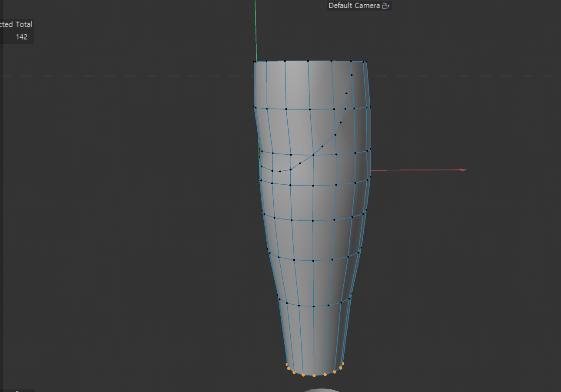Select the 142 count value in the HUD

tap(22, 37)
